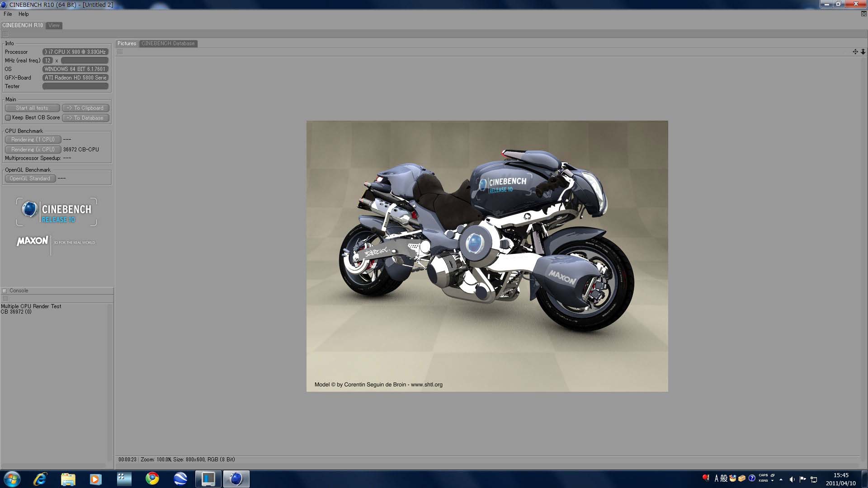
Task: Show hidden system tray icons
Action: click(781, 479)
